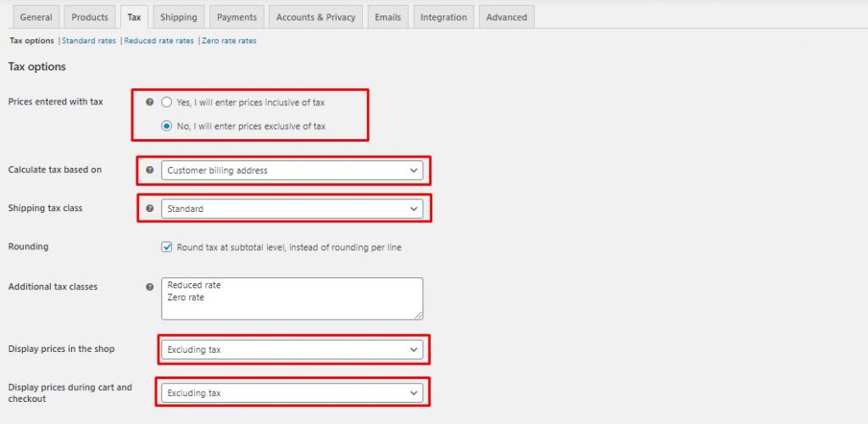Click inside the Additional tax classes textarea
The height and width of the screenshot is (424, 868).
tap(292, 298)
